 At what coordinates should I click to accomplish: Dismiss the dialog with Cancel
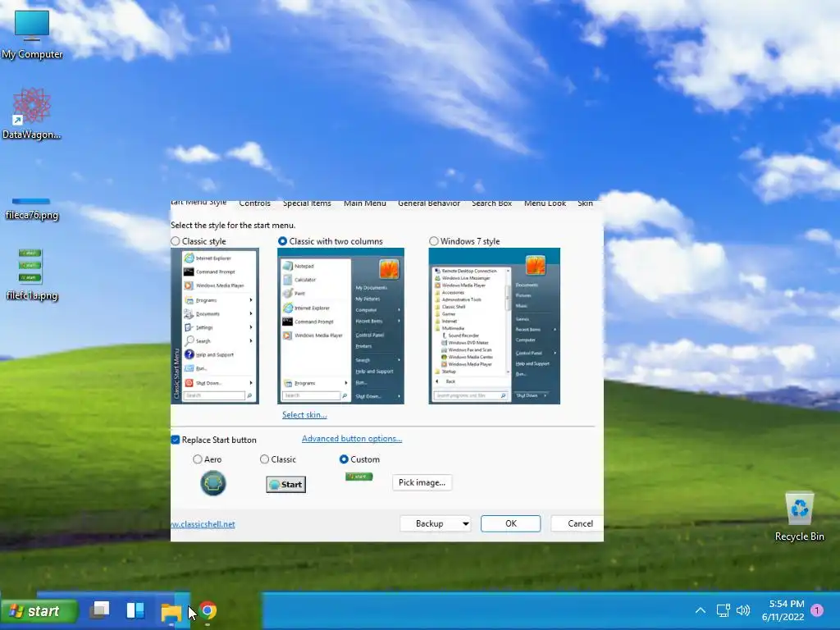577,524
